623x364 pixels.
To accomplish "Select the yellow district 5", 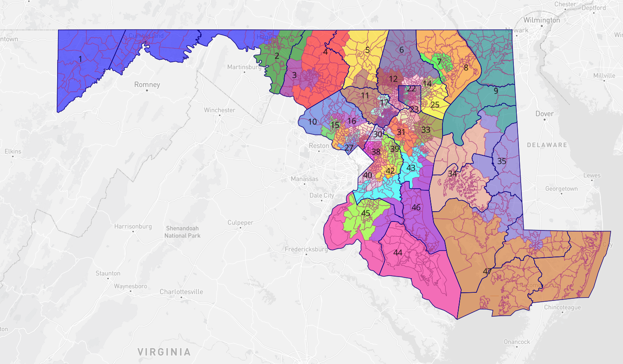I will [x=367, y=50].
